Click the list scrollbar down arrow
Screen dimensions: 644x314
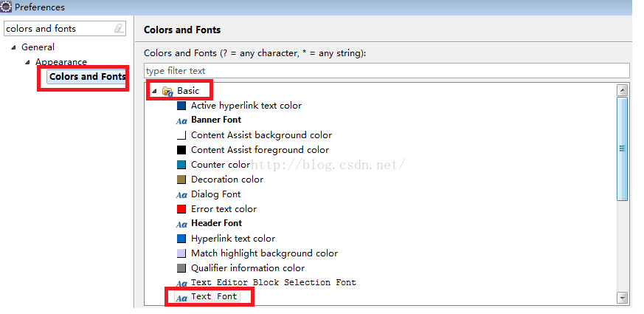coord(622,297)
